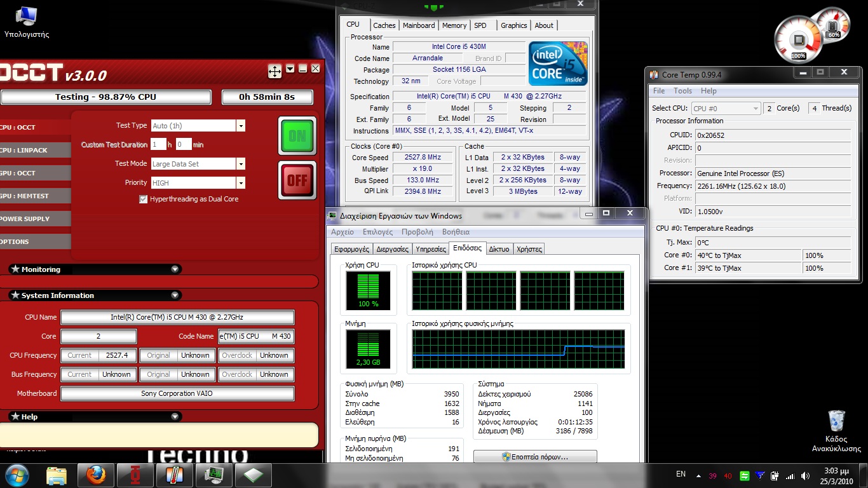Open the Χρήστες tab in Task Manager
The height and width of the screenshot is (488, 868).
529,249
